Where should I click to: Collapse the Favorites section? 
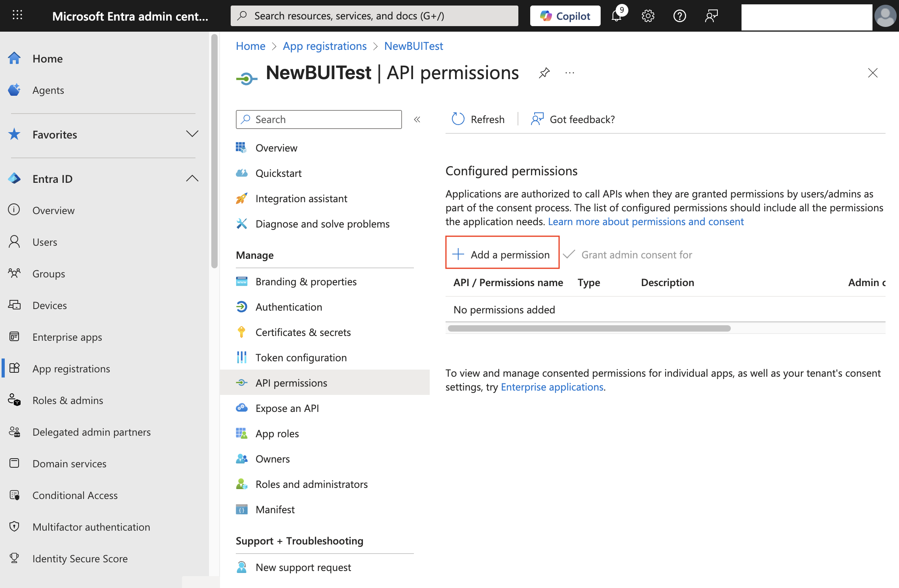point(192,134)
